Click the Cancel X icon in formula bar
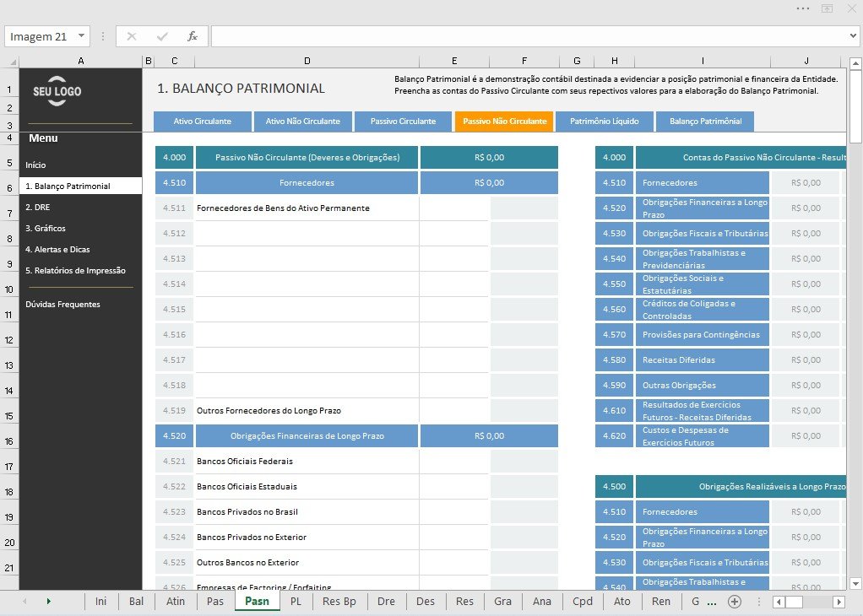Image resolution: width=863 pixels, height=616 pixels. click(132, 36)
